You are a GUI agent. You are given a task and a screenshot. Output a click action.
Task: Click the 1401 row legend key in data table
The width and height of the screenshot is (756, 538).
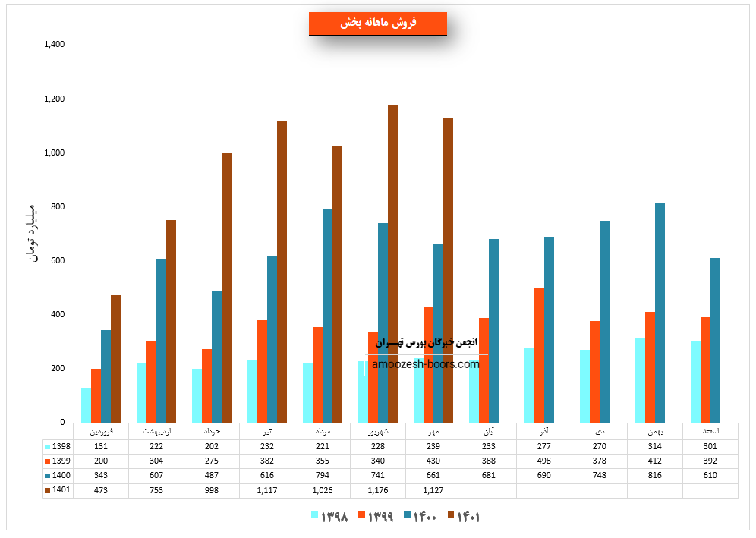point(48,491)
